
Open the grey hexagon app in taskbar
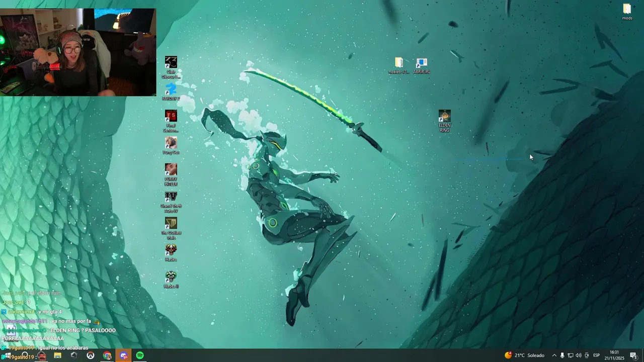coord(74,355)
